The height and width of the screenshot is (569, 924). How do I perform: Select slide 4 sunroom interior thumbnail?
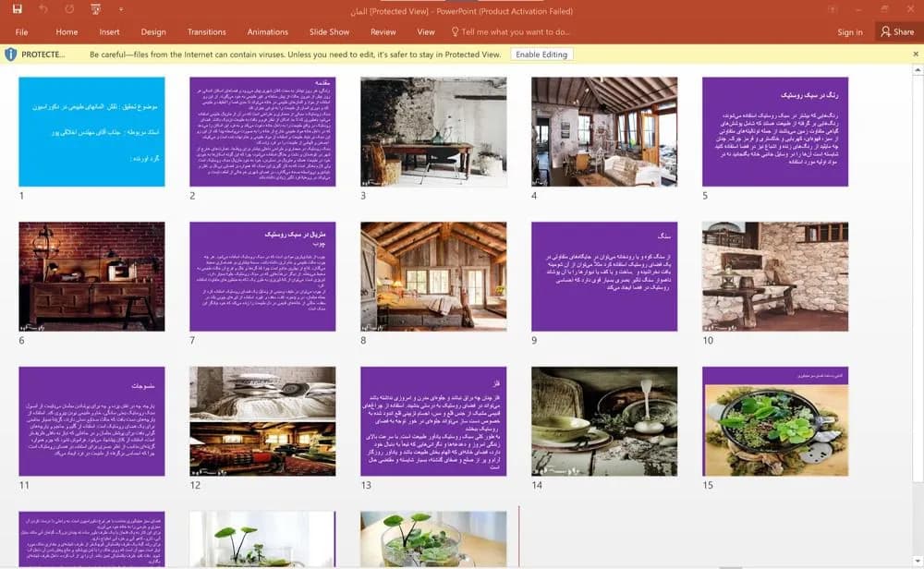[x=604, y=131]
